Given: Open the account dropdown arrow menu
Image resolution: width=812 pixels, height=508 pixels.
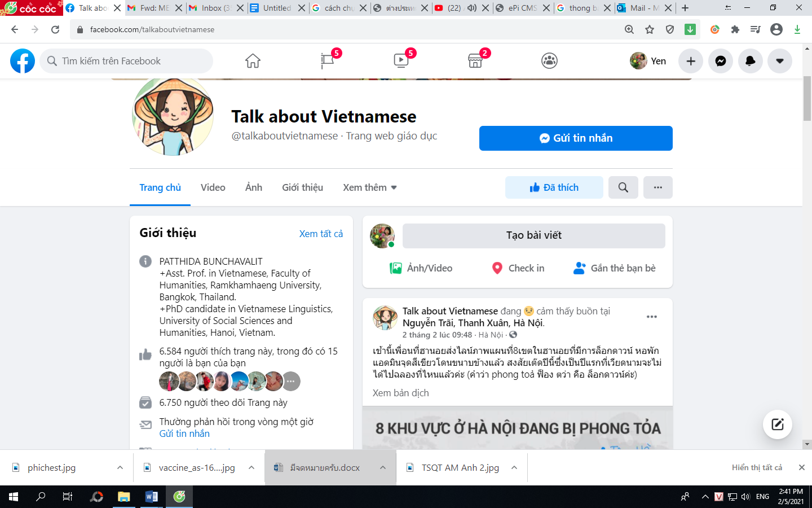Looking at the screenshot, I should pos(779,61).
